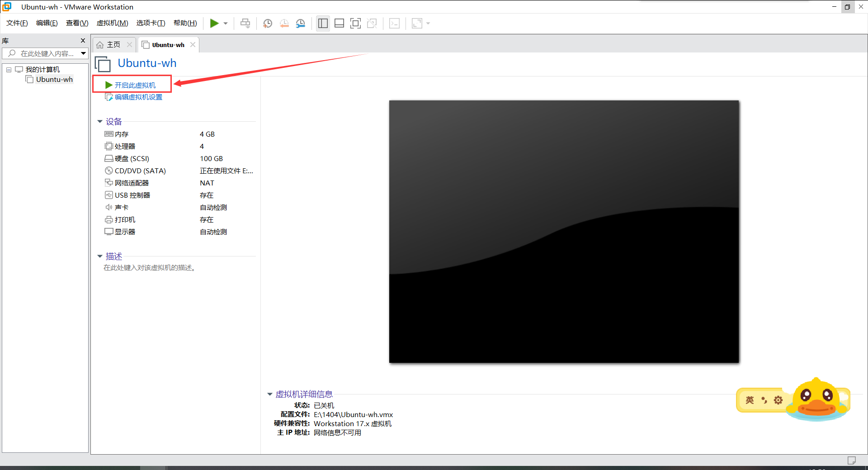Click the processor chip icon
The width and height of the screenshot is (868, 470).
point(108,146)
